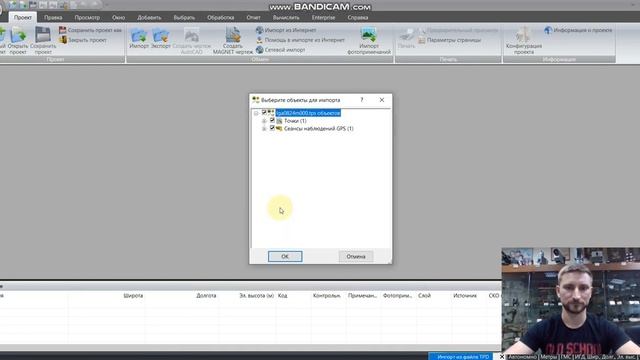Click the Долгота column header
Screen dimensions: 640x360
(206, 296)
